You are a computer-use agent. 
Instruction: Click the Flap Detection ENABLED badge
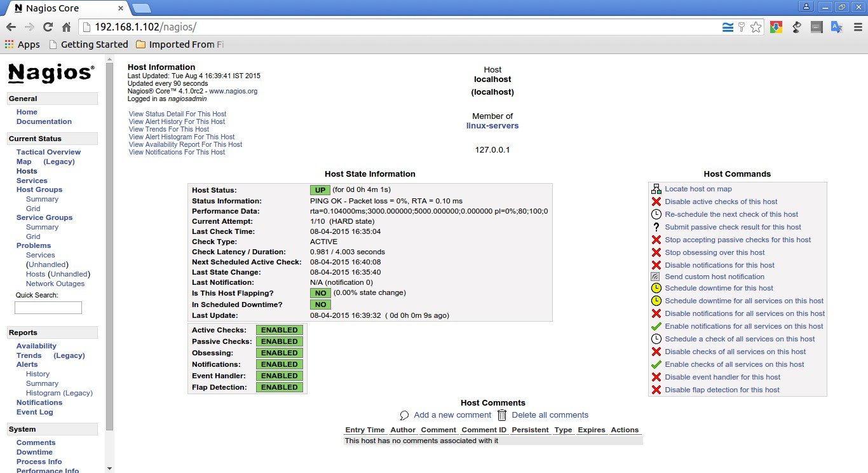[x=280, y=387]
